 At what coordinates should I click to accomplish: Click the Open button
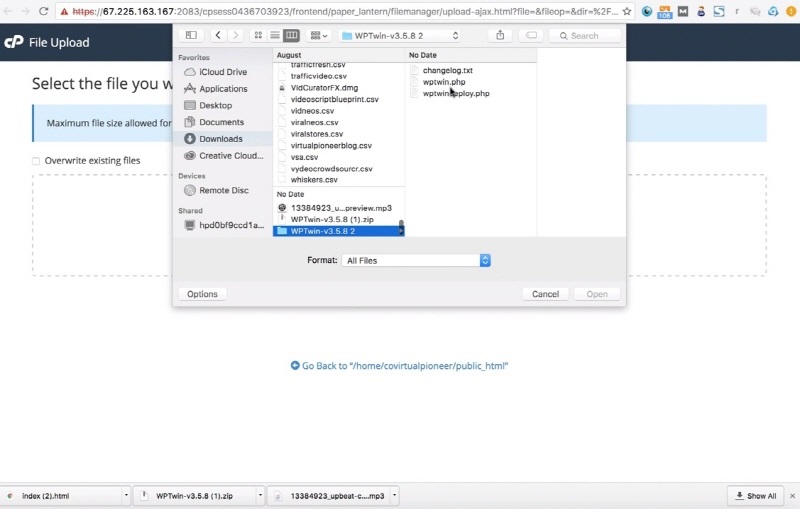596,294
